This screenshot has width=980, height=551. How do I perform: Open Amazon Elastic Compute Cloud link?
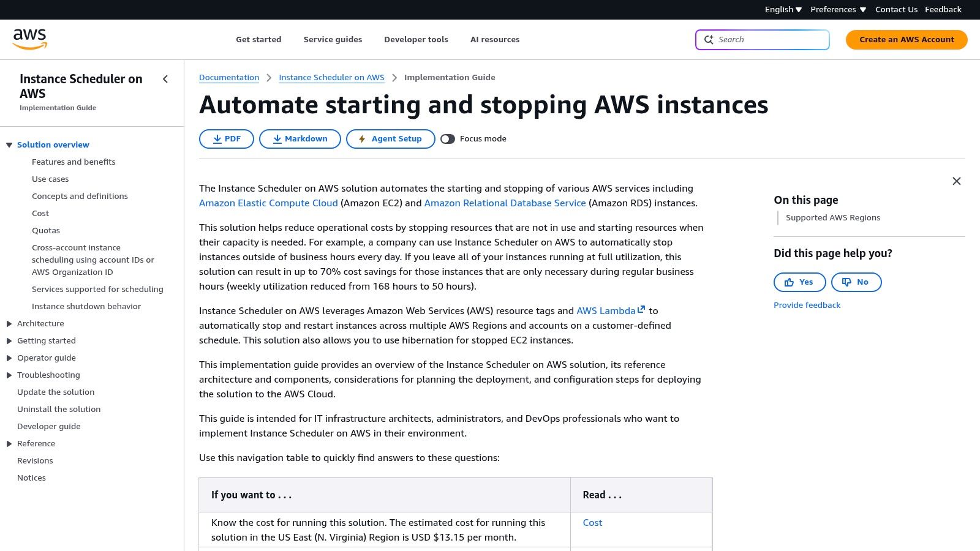click(268, 203)
